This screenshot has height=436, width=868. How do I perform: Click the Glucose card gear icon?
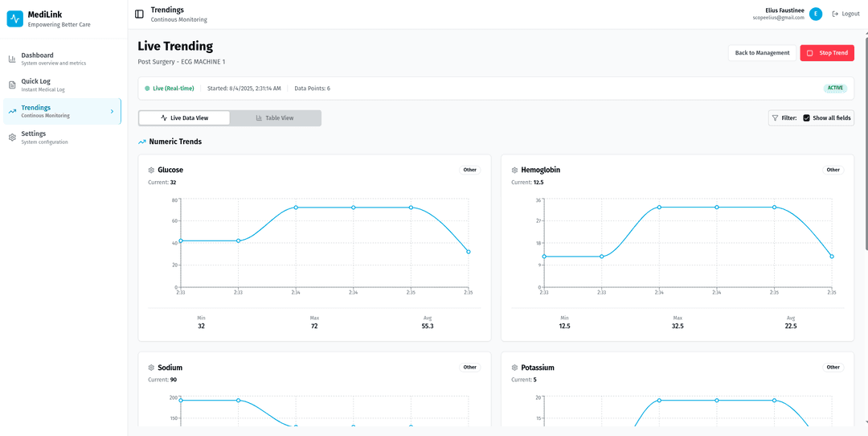(151, 171)
